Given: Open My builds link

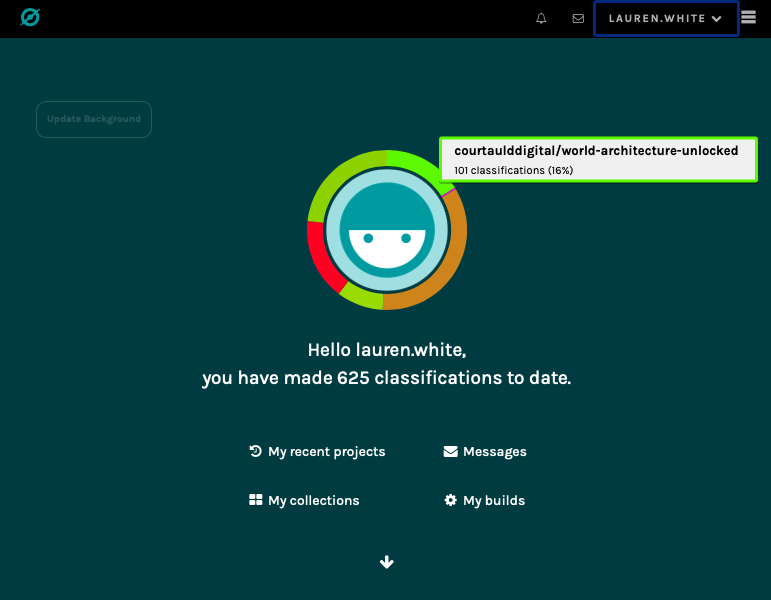Looking at the screenshot, I should (x=484, y=500).
